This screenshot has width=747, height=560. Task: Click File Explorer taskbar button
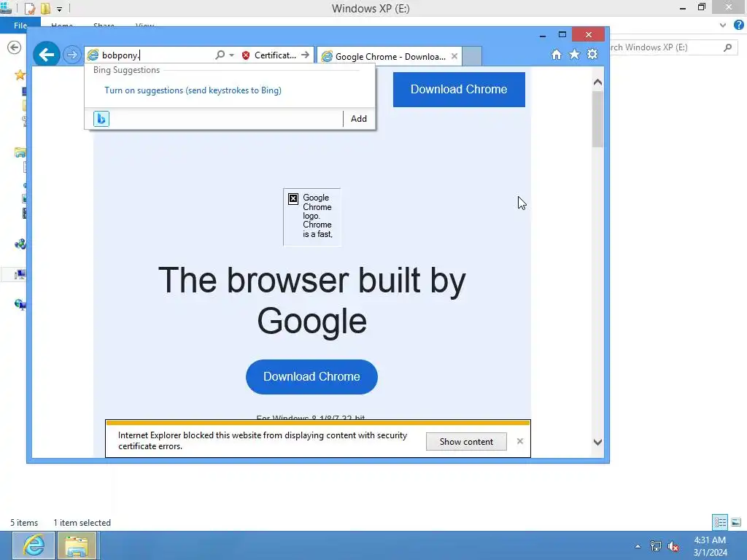pos(77,545)
